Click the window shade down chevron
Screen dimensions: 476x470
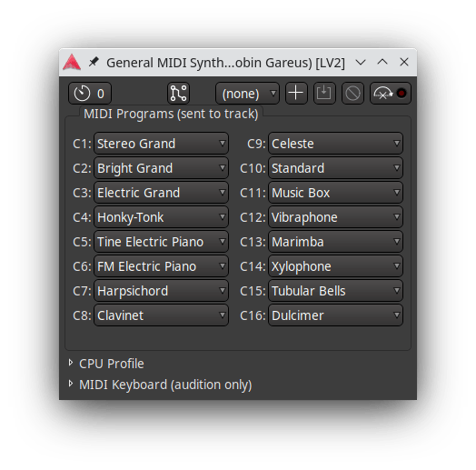(x=361, y=63)
